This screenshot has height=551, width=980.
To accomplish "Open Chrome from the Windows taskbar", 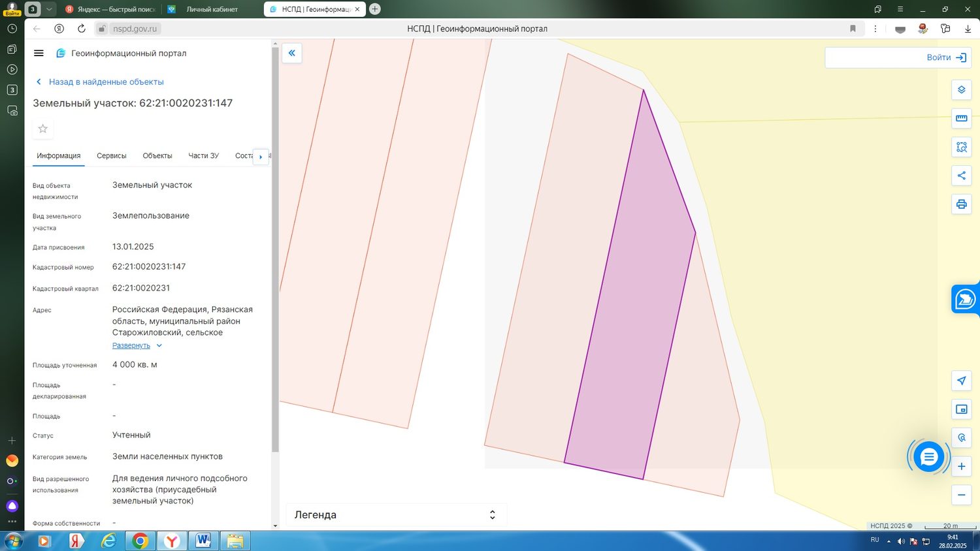I will pos(140,541).
